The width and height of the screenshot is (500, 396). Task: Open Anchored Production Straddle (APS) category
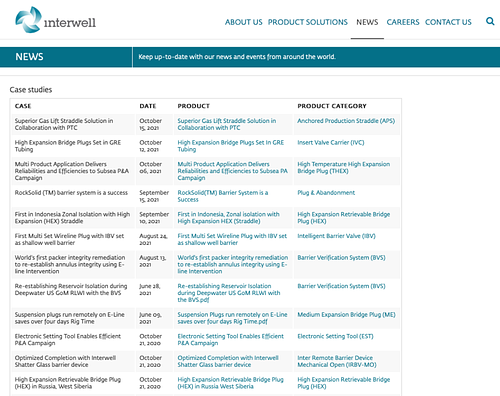click(x=346, y=121)
